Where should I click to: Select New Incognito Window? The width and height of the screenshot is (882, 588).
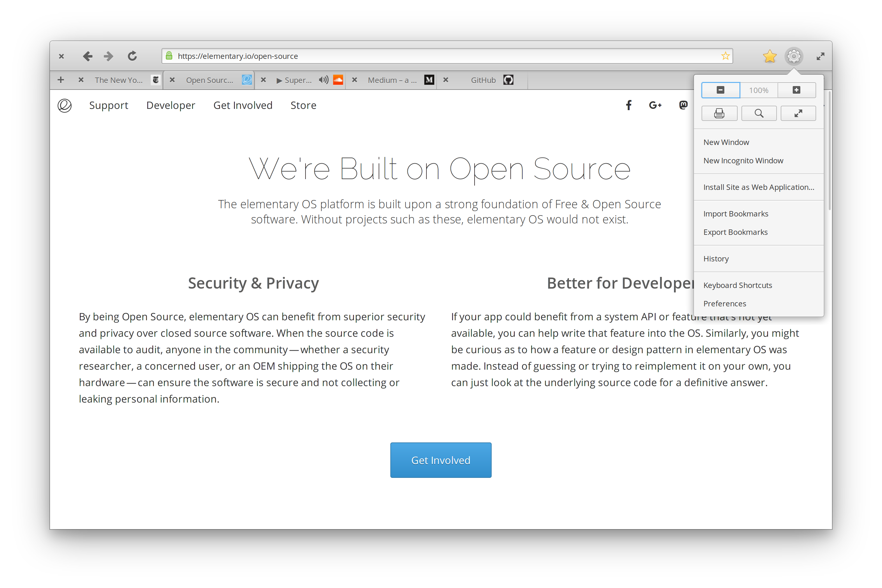pos(759,160)
